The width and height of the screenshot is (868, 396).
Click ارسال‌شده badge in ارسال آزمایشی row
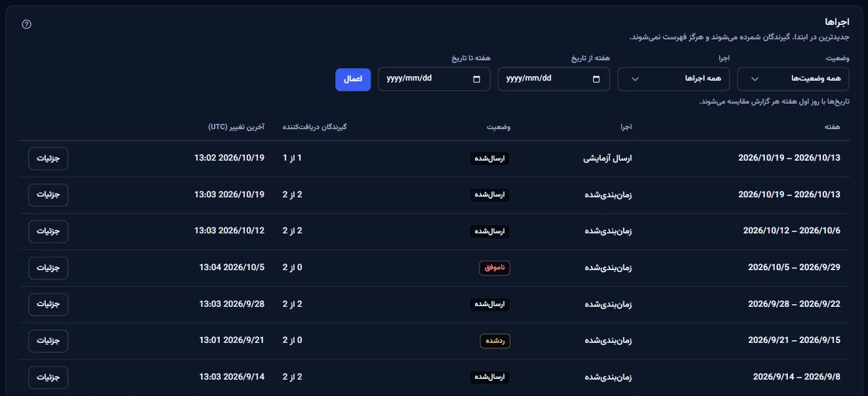pos(490,159)
